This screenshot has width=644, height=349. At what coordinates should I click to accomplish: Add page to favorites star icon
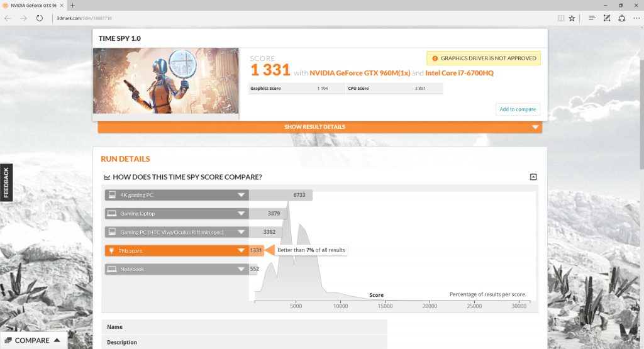pyautogui.click(x=572, y=18)
